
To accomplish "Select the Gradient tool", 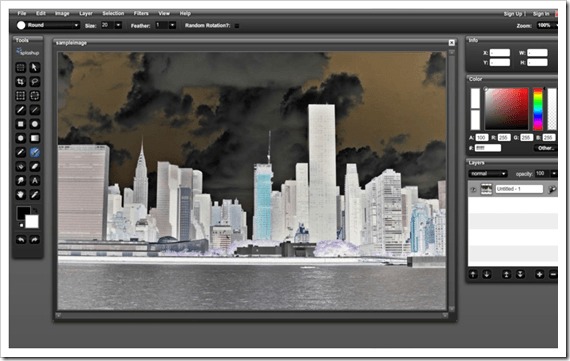I will (35, 139).
